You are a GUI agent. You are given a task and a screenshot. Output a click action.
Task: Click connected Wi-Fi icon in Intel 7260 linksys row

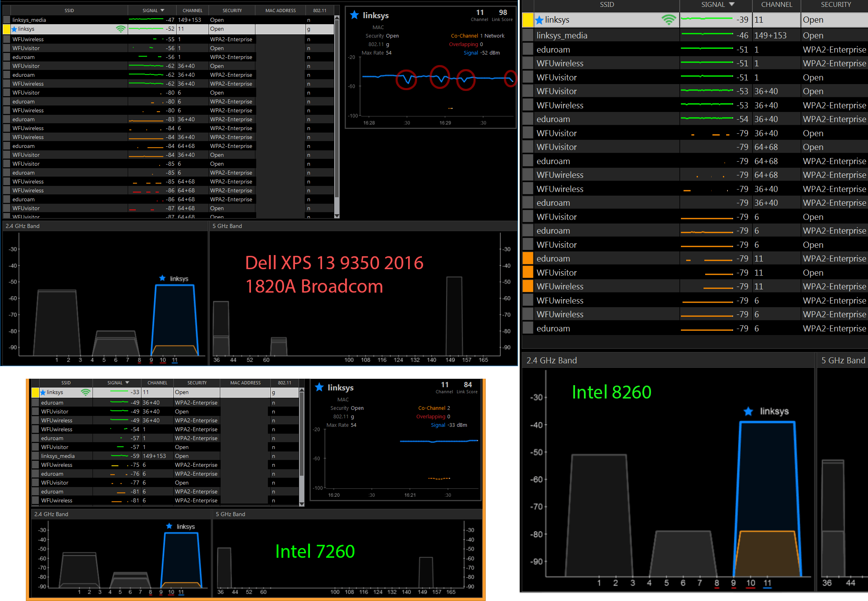(x=86, y=392)
